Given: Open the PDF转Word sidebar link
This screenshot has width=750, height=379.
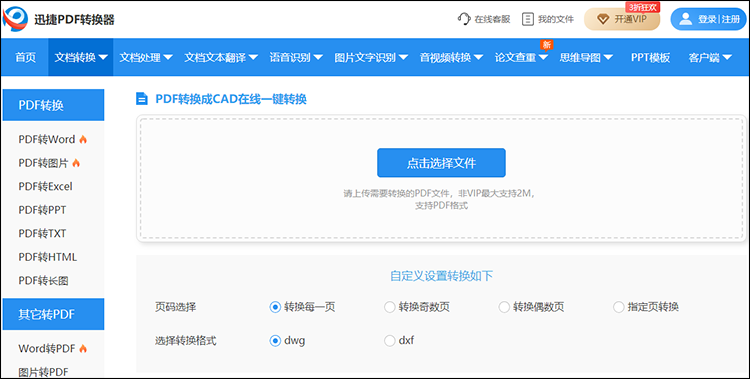Looking at the screenshot, I should [x=47, y=139].
